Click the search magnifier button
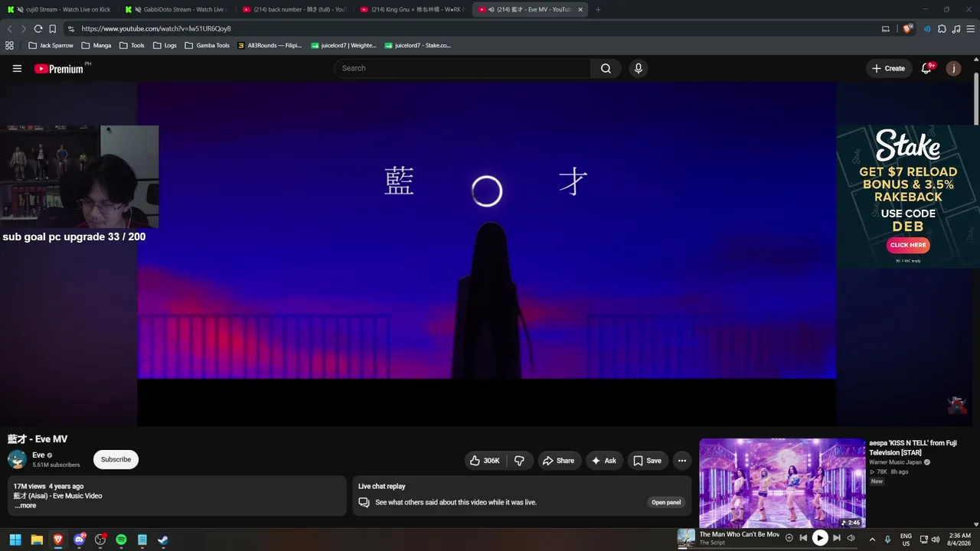The width and height of the screenshot is (980, 551). point(606,68)
